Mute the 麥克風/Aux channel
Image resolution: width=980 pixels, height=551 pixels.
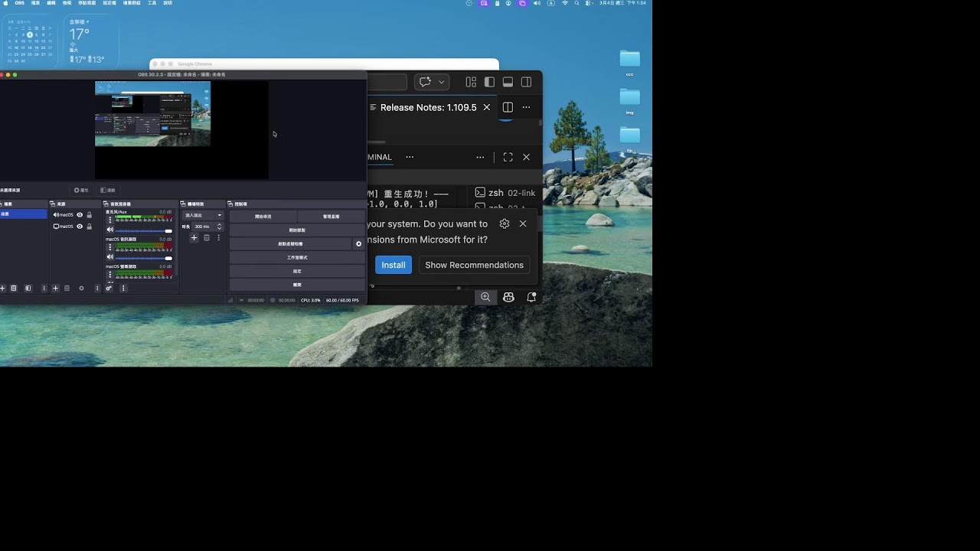click(110, 230)
